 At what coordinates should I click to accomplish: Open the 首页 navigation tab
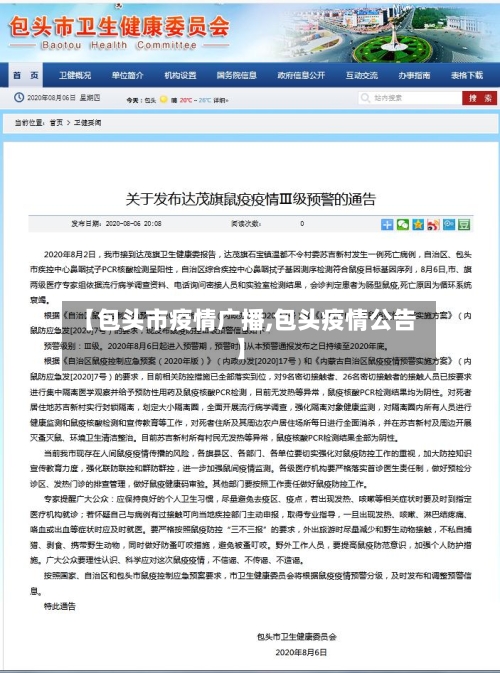point(26,76)
